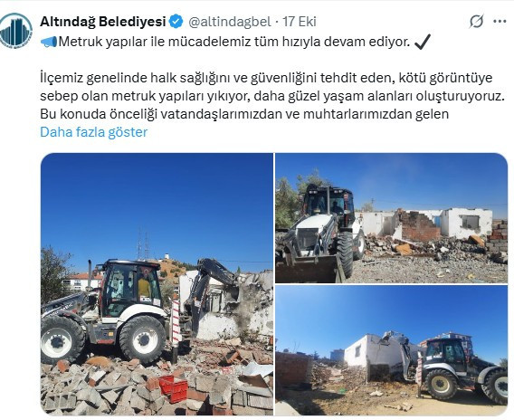Open bottom-right photo of white house demolition
The image size is (514, 420).
tap(392, 350)
